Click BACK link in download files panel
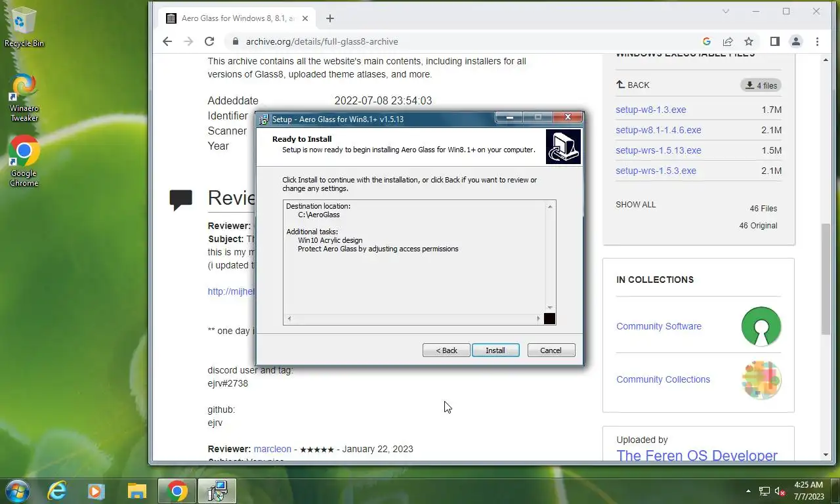The width and height of the screenshot is (840, 504). pyautogui.click(x=633, y=85)
